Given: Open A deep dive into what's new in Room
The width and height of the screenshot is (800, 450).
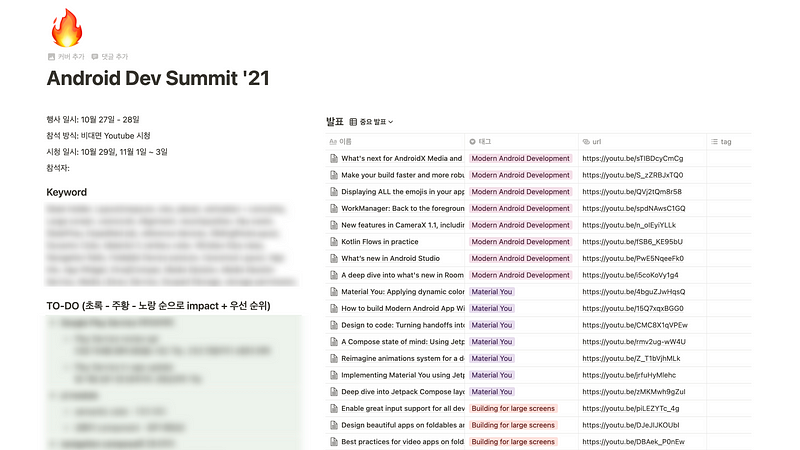Looking at the screenshot, I should pyautogui.click(x=403, y=275).
